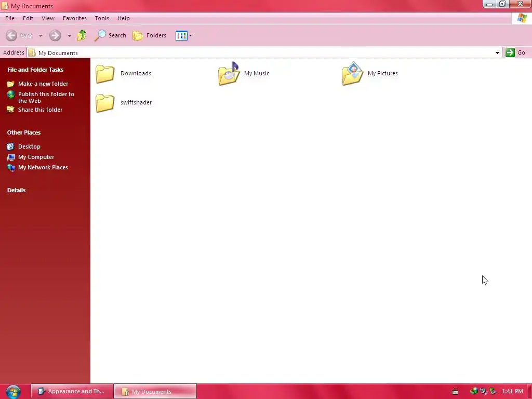532x399 pixels.
Task: Expand the Details section
Action: coord(16,190)
